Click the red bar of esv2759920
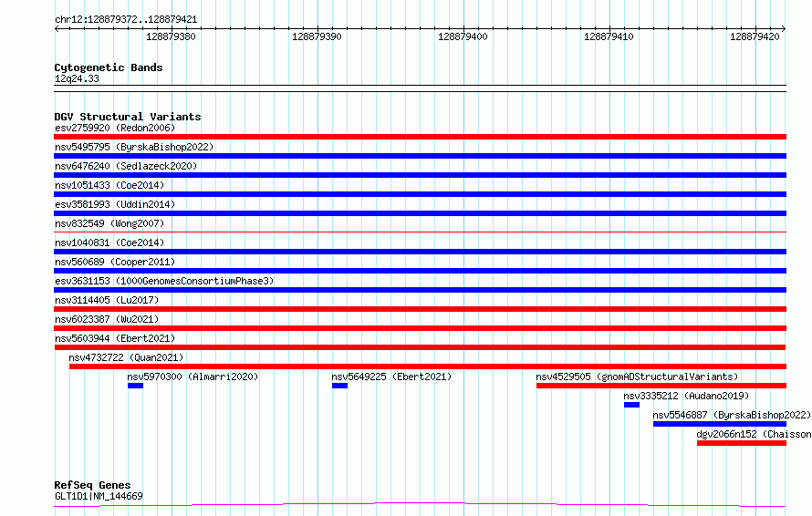The height and width of the screenshot is (516, 812). (x=420, y=137)
